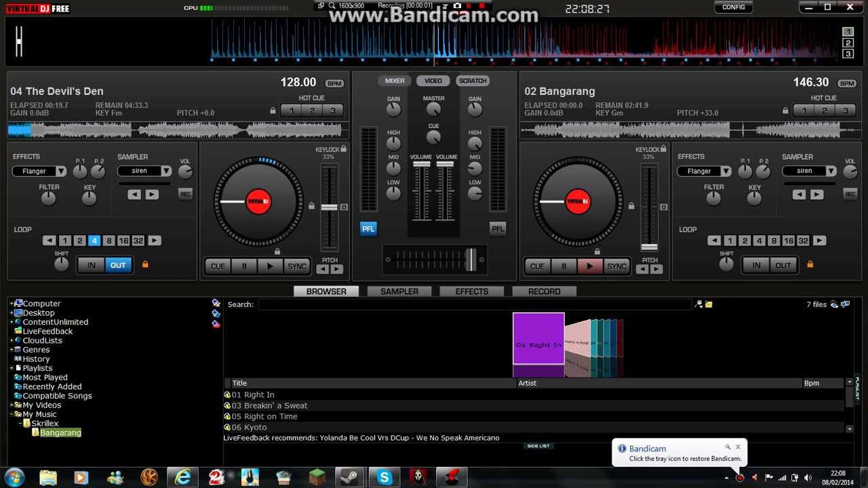Trigger hot cue 3 on Bangarang deck
This screenshot has width=868, height=488.
[845, 110]
